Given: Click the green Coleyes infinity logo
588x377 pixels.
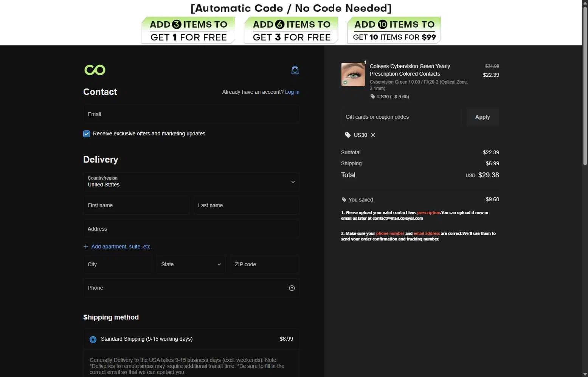Looking at the screenshot, I should point(95,70).
